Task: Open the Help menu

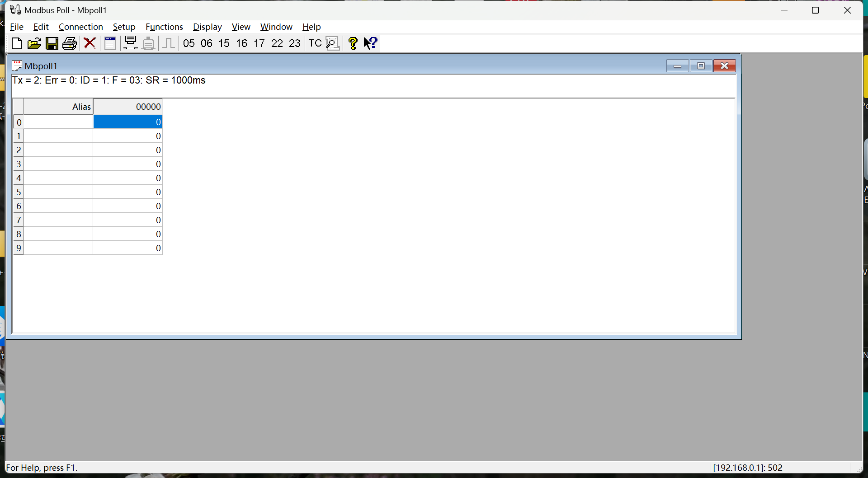Action: (311, 27)
